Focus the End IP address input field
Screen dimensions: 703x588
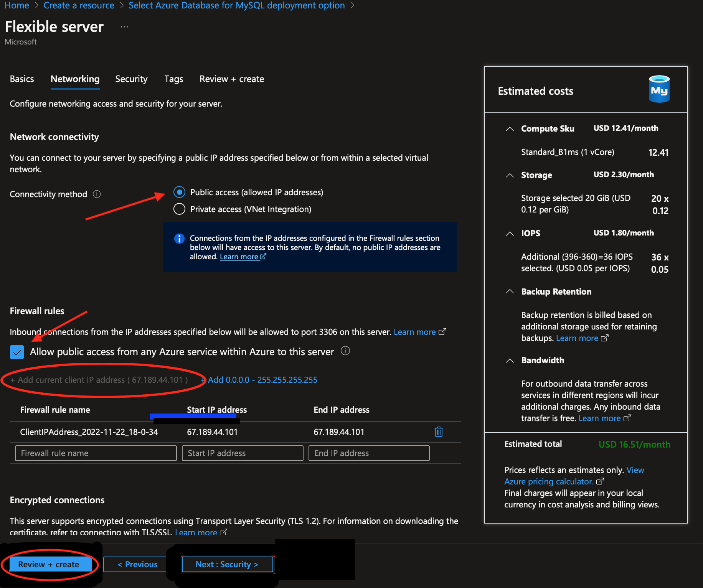369,453
